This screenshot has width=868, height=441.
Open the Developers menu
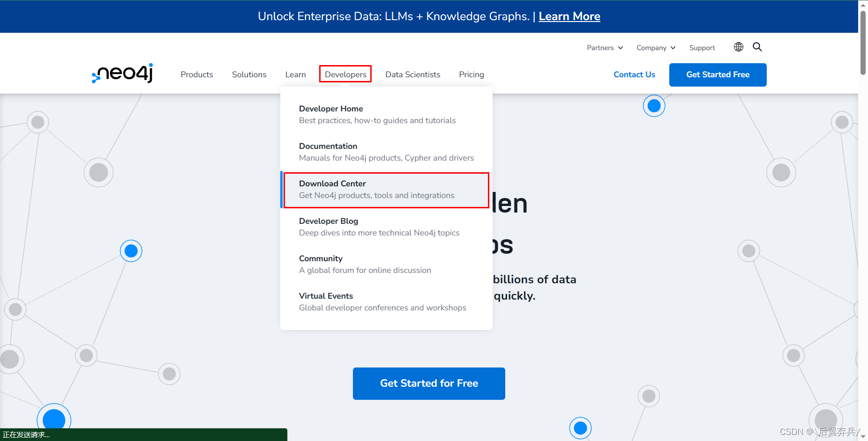[345, 74]
